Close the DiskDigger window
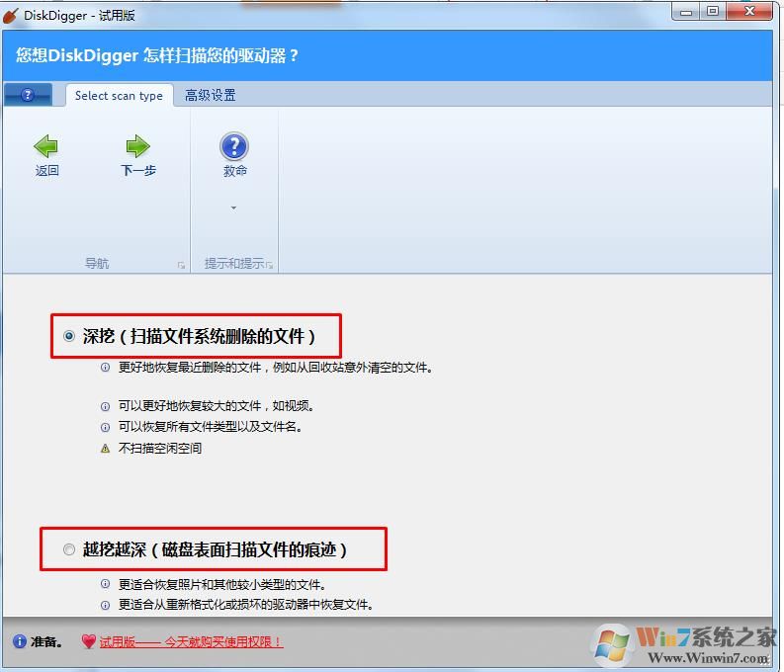 click(x=749, y=12)
